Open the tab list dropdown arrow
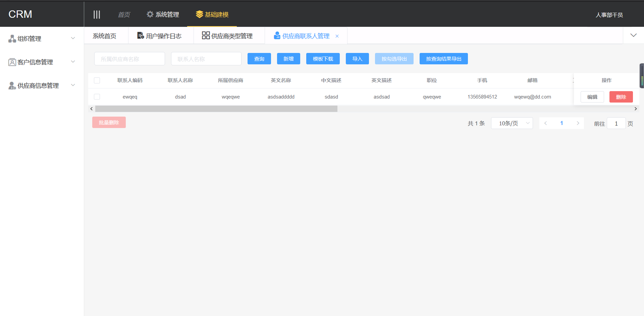Image resolution: width=644 pixels, height=316 pixels. click(633, 35)
